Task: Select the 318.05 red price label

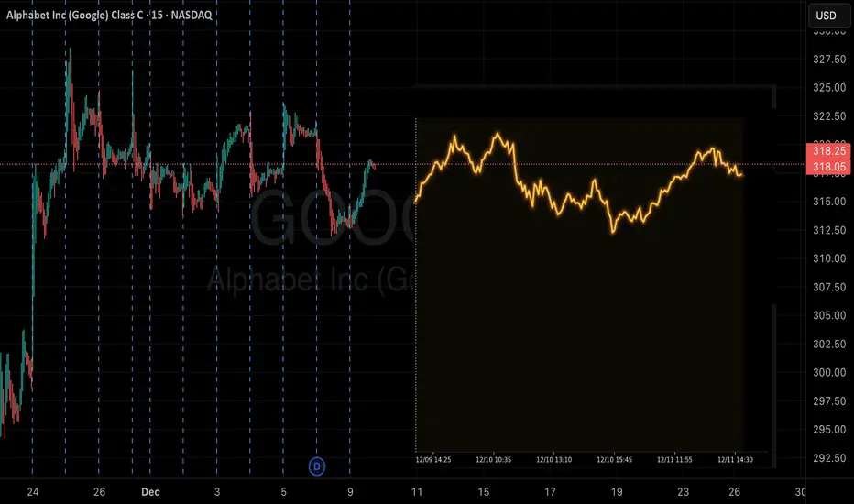Action: click(829, 167)
